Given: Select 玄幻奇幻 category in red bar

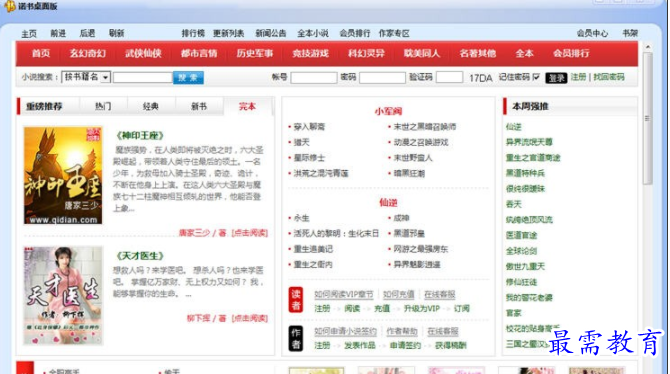Looking at the screenshot, I should click(x=88, y=53).
